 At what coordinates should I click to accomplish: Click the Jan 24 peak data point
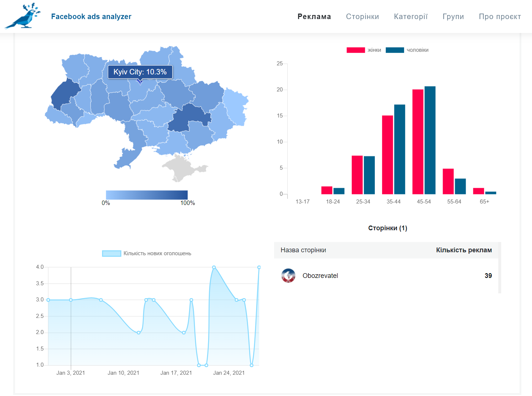click(214, 267)
